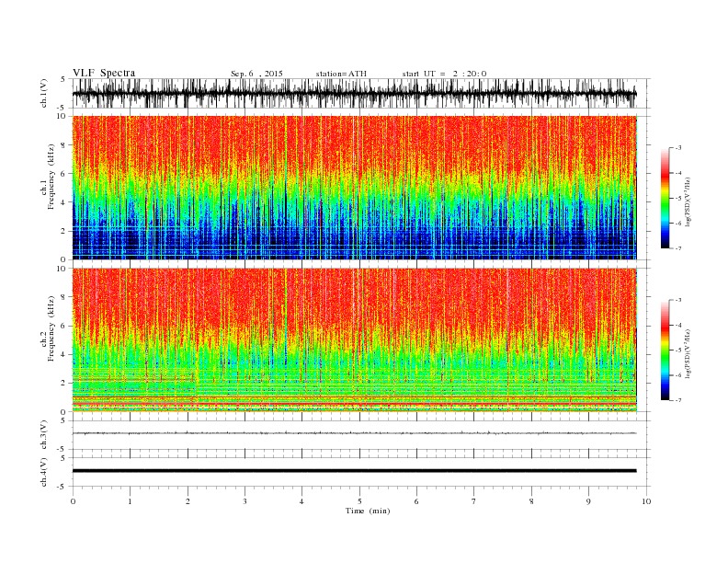The width and height of the screenshot is (728, 563).
Task: Click the ch.1 color scale bar
Action: [665, 198]
